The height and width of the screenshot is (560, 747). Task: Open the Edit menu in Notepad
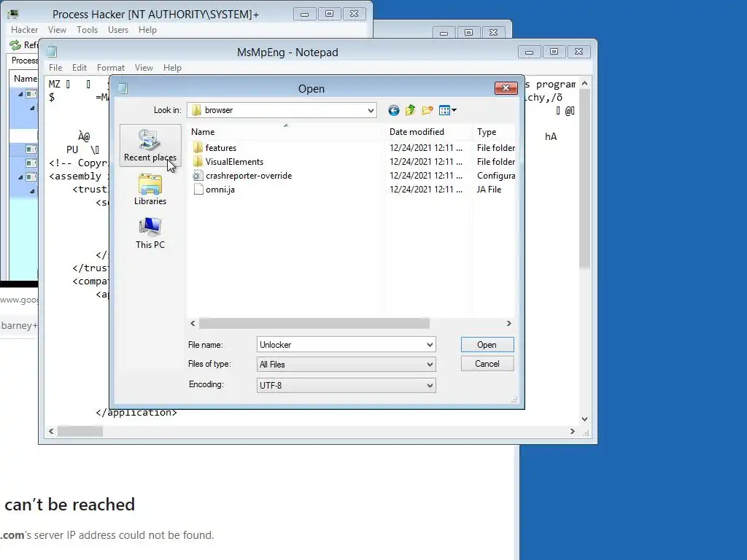(x=79, y=68)
